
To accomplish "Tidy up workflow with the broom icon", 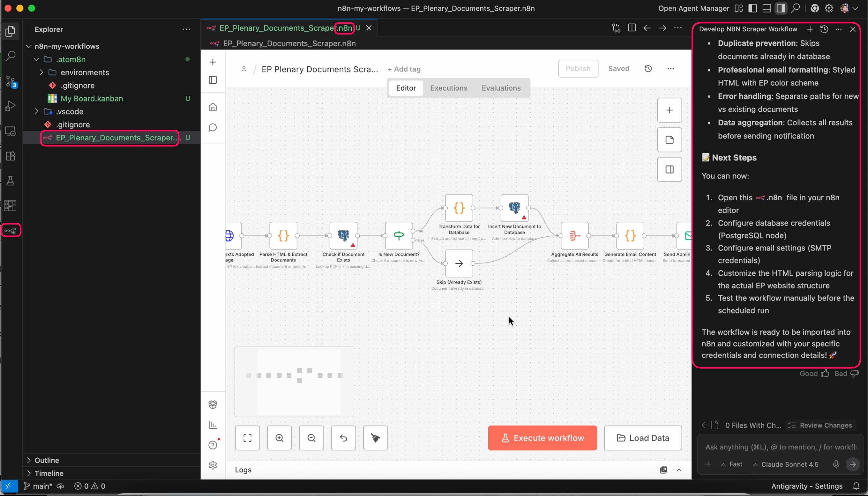I will (375, 438).
